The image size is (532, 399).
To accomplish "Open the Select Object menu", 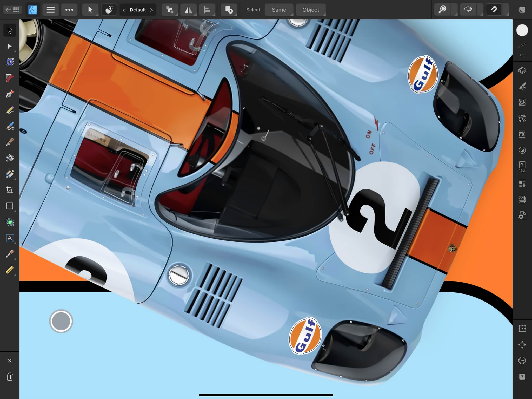I will click(311, 10).
